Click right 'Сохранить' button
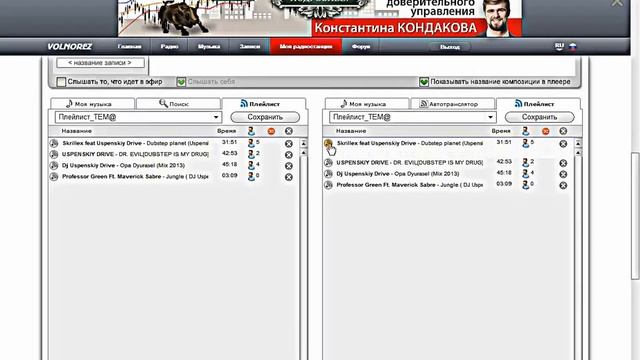This screenshot has width=640, height=360. click(x=539, y=117)
